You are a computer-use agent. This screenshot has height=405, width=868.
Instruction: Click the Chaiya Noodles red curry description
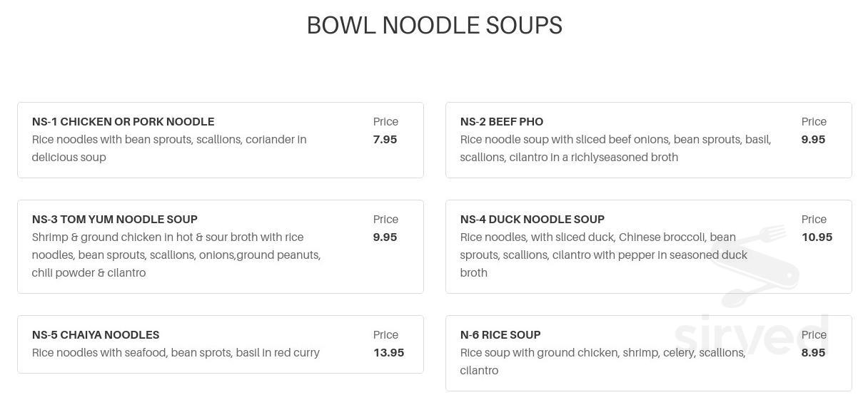tap(176, 353)
